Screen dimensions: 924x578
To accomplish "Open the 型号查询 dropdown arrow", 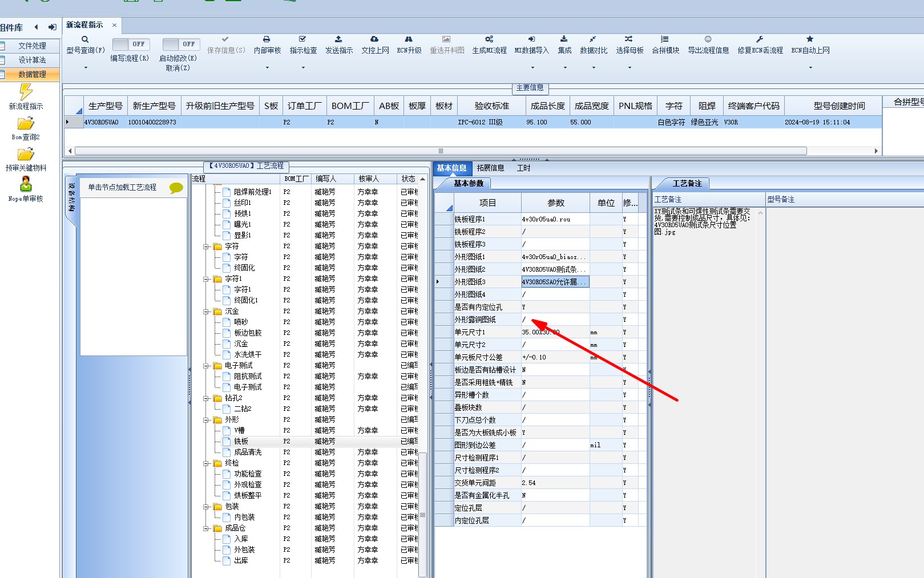I will coord(86,67).
